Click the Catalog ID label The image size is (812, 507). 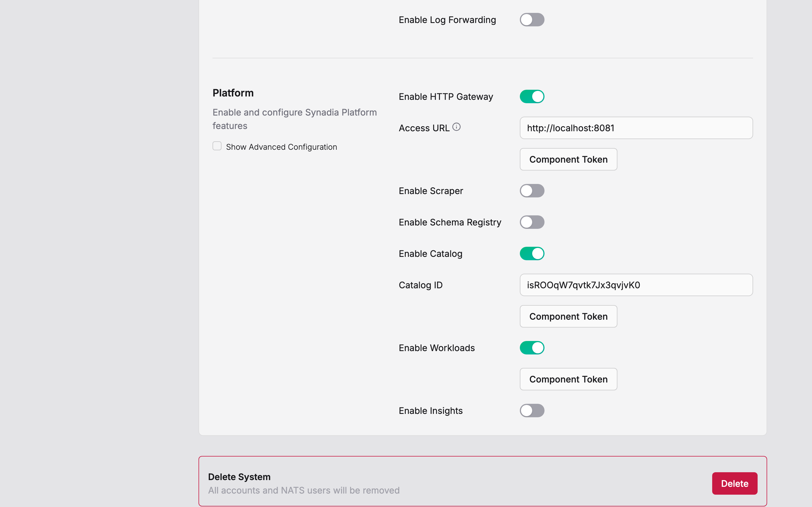pyautogui.click(x=420, y=285)
